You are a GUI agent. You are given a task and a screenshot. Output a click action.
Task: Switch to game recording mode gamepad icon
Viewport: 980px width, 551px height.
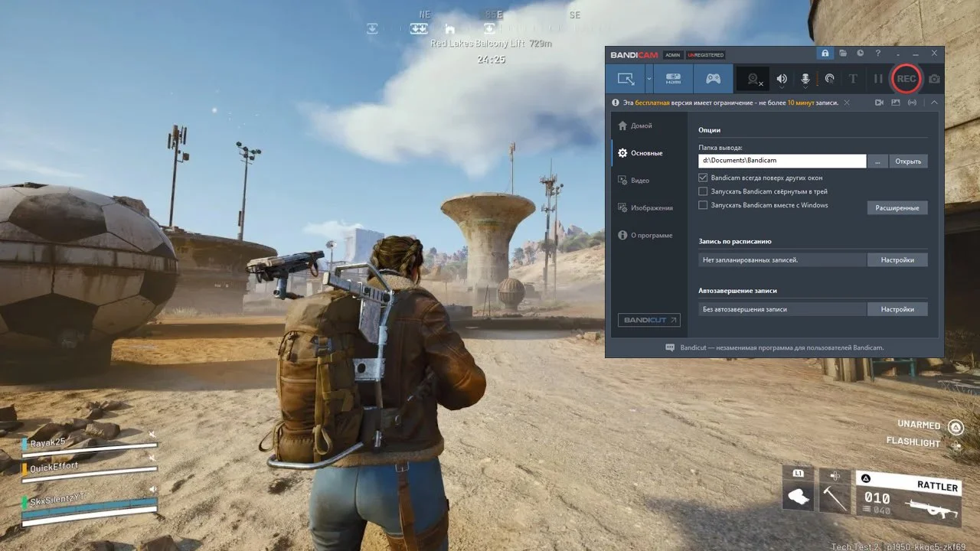click(713, 79)
